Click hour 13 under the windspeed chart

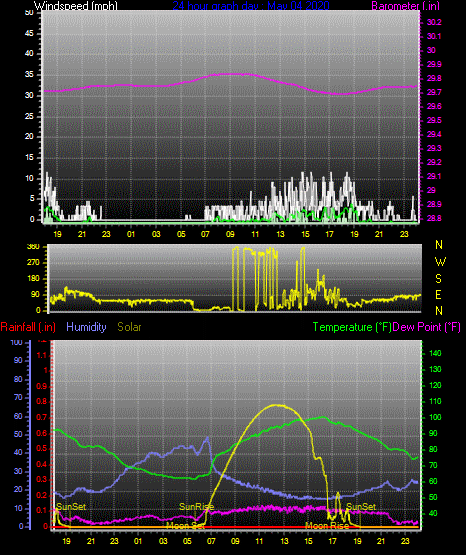pos(280,234)
